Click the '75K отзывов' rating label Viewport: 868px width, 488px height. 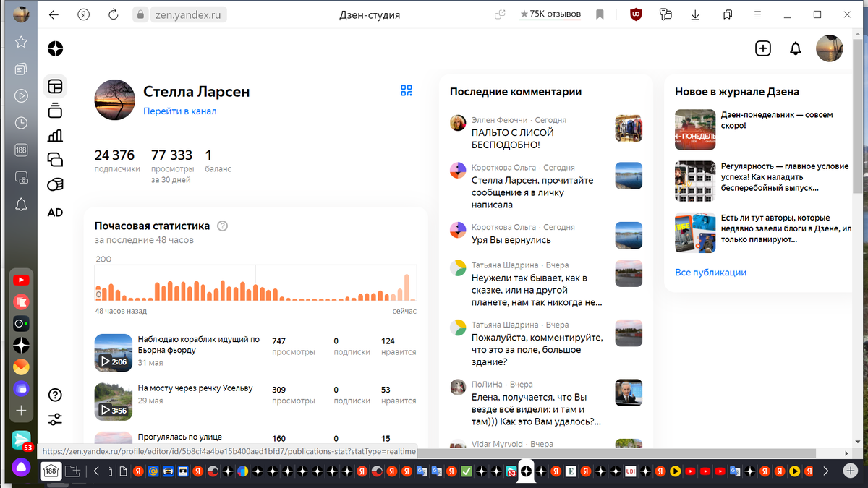click(550, 14)
